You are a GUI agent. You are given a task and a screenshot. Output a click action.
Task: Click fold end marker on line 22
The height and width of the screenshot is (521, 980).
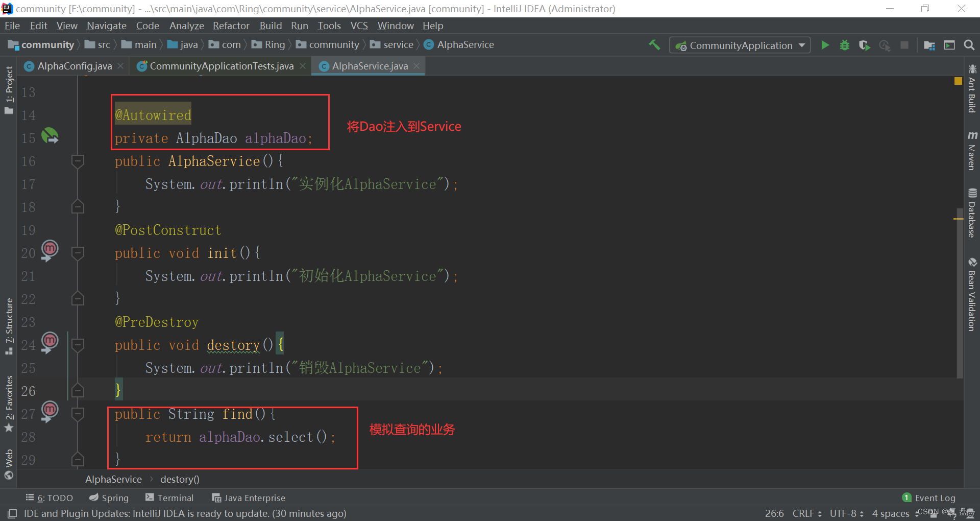(x=78, y=298)
